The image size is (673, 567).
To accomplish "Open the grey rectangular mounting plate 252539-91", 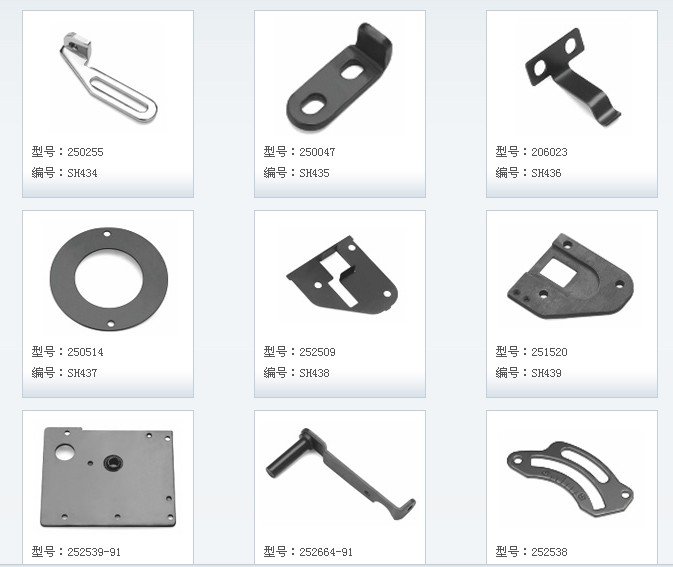I will click(108, 477).
